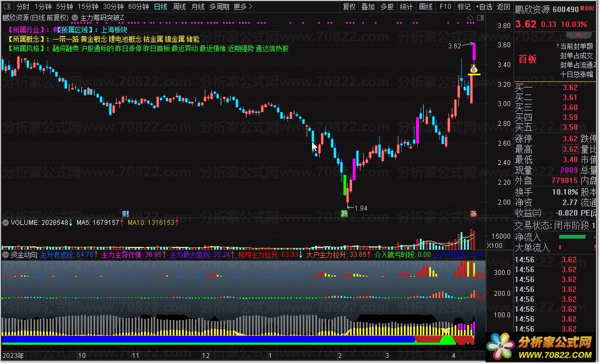Click the 上海板块 region label

click(x=114, y=30)
